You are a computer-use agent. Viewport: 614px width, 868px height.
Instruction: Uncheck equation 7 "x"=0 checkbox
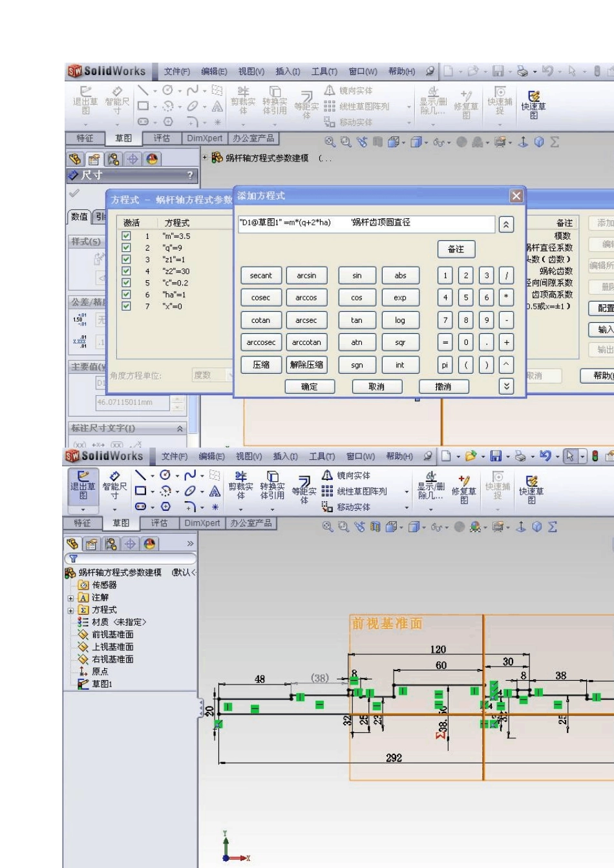click(x=126, y=305)
